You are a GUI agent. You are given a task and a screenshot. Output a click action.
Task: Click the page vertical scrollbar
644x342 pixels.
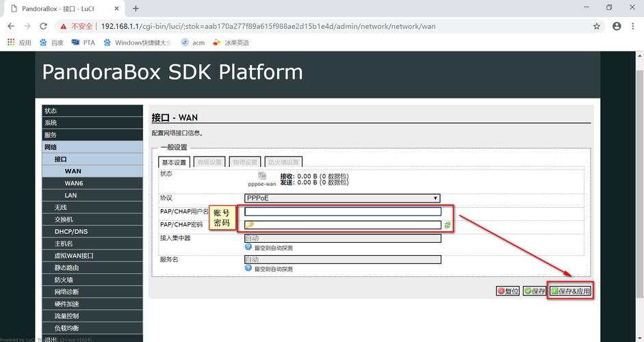pos(639,184)
